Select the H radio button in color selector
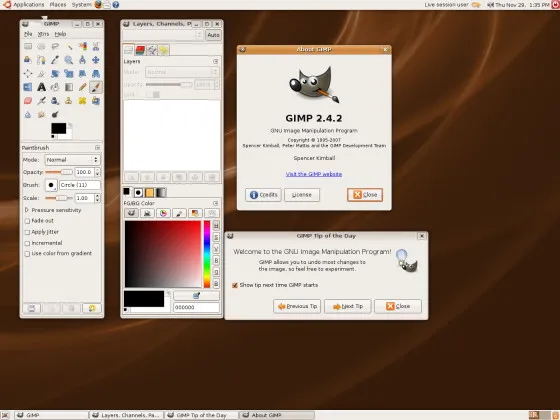560x420 pixels. click(216, 225)
